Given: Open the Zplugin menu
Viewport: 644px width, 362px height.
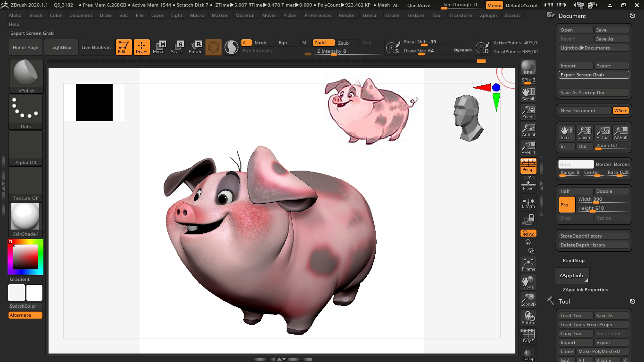Looking at the screenshot, I should pos(488,15).
